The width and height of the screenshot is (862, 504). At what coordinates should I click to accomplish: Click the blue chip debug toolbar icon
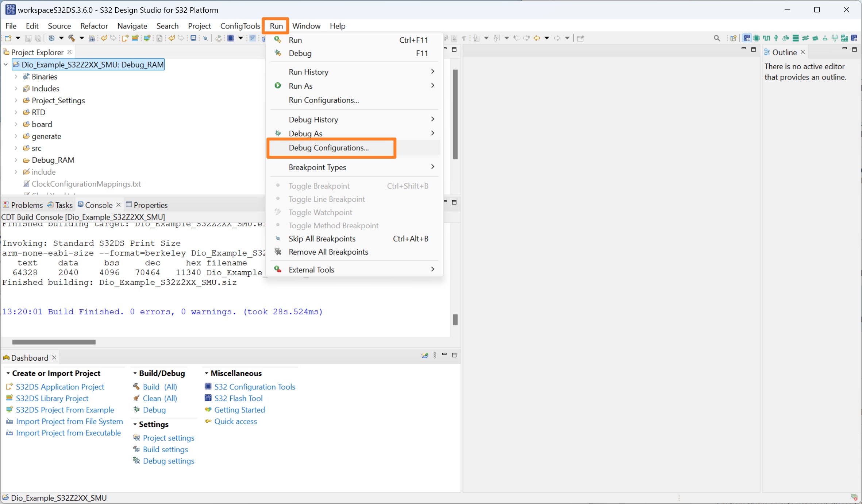tap(231, 38)
